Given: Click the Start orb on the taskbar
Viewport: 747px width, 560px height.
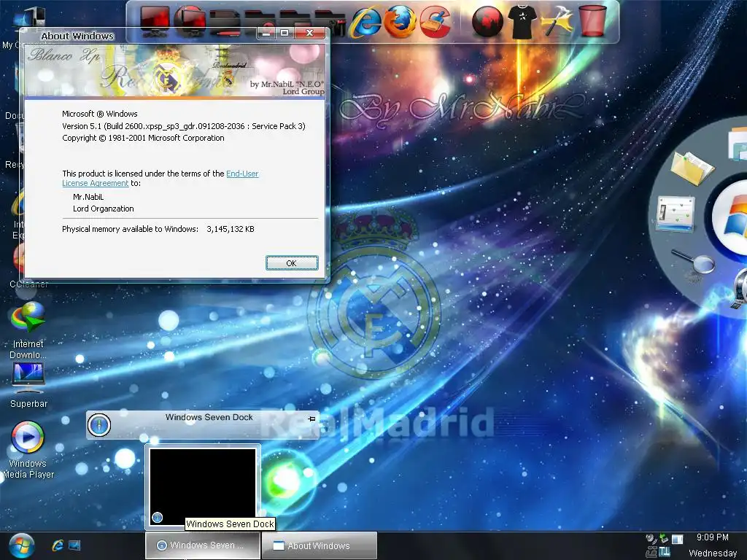Looking at the screenshot, I should (21, 545).
